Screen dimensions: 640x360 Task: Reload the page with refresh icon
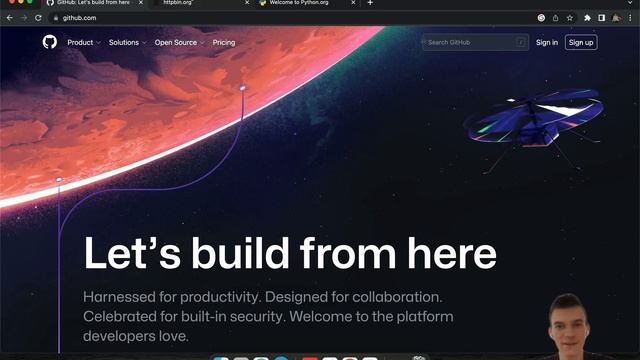click(x=38, y=18)
